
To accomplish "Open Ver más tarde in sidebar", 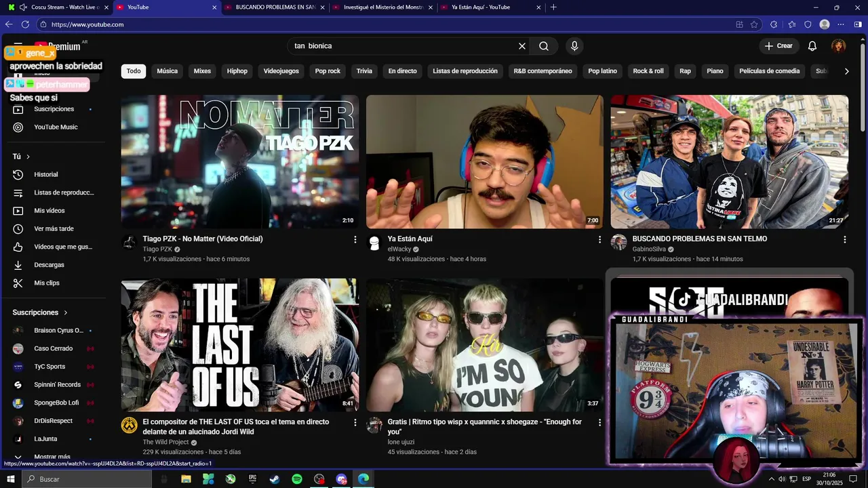I will tap(53, 229).
